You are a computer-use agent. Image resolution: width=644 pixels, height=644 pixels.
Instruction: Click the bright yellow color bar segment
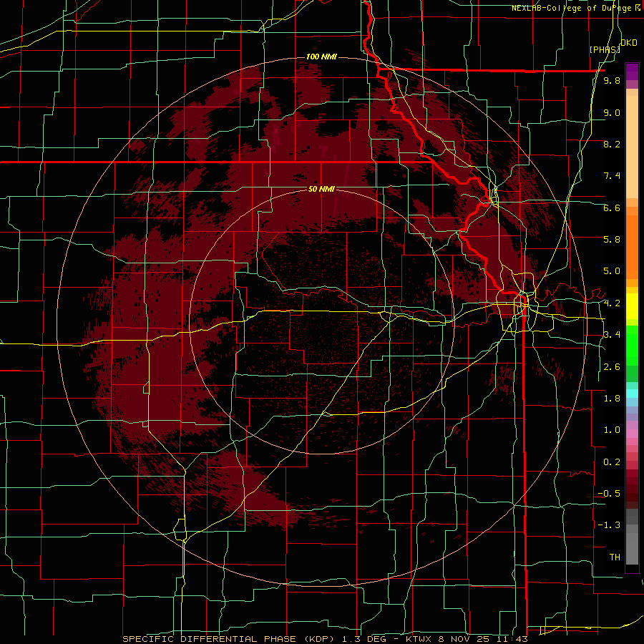632,306
